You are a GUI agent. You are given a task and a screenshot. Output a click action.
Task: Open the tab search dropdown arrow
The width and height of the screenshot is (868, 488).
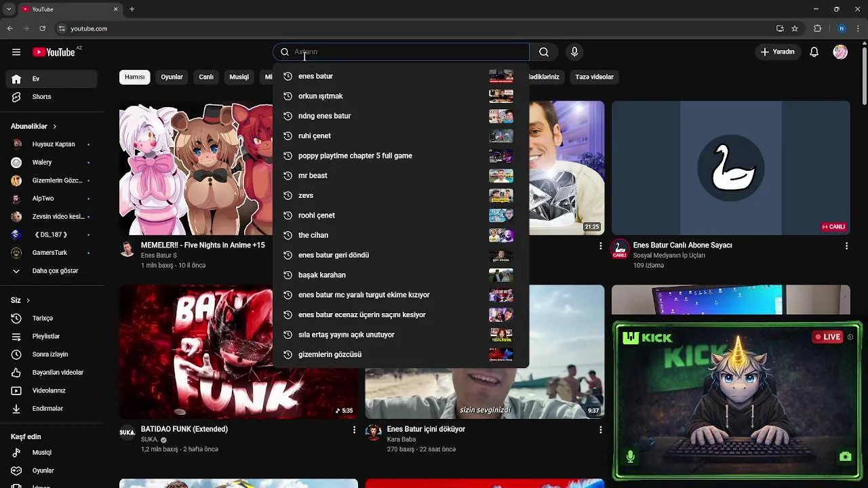(9, 9)
